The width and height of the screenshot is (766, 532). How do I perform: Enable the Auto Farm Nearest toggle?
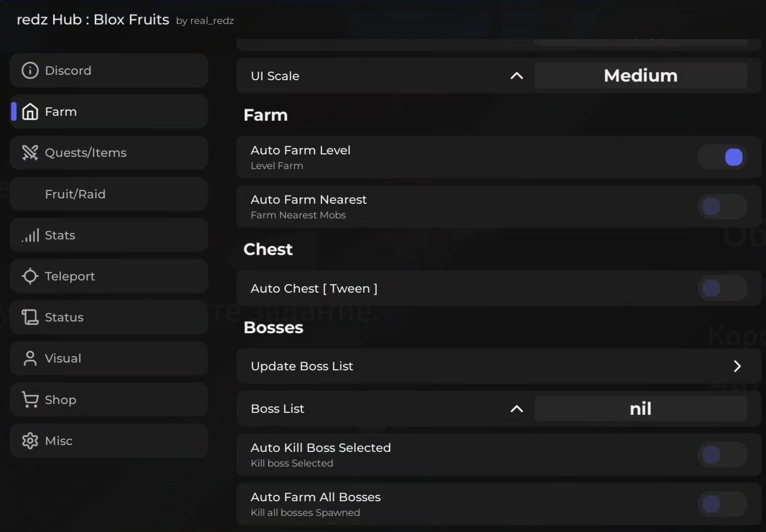coord(722,207)
